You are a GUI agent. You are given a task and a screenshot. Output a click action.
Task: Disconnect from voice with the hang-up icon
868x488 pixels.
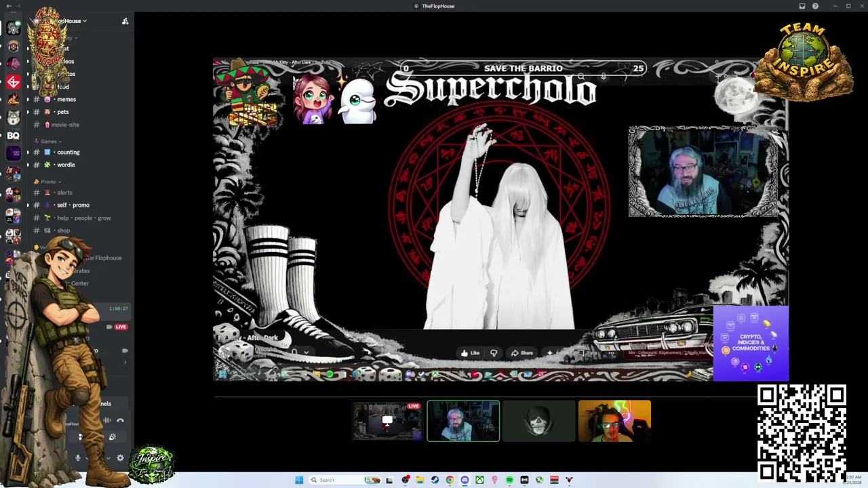click(x=121, y=420)
